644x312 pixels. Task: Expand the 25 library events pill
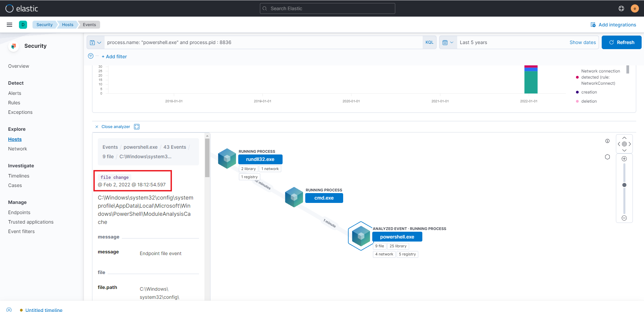398,246
